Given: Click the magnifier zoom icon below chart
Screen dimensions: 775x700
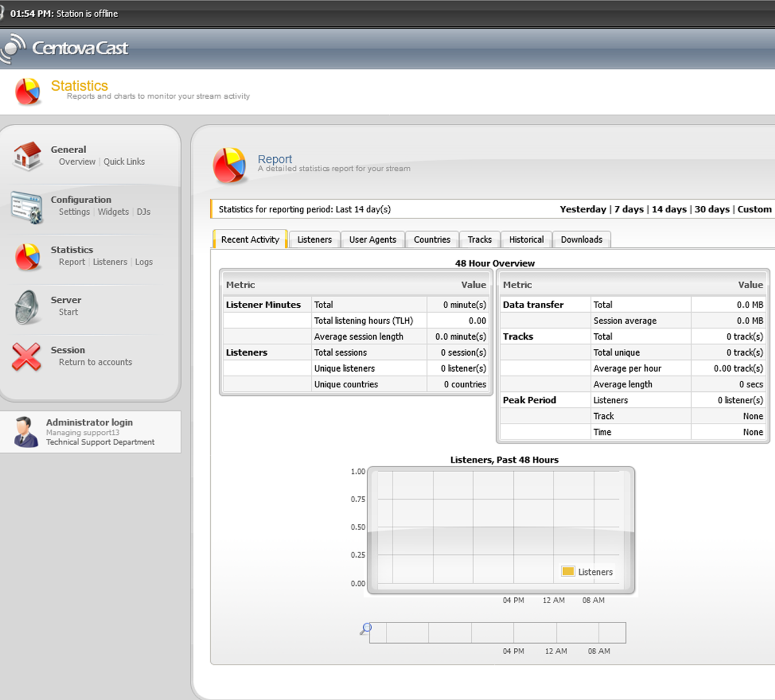Looking at the screenshot, I should click(x=366, y=629).
